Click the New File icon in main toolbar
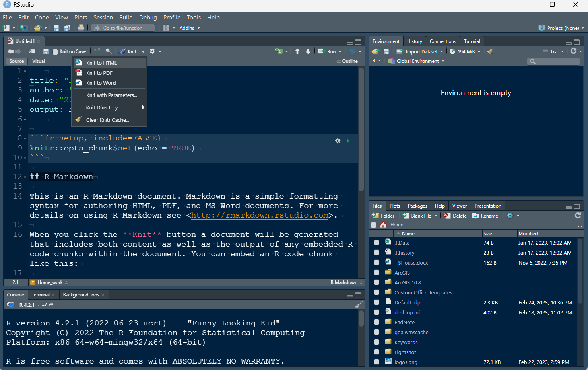Viewport: 588px width, 370px height. pos(6,28)
